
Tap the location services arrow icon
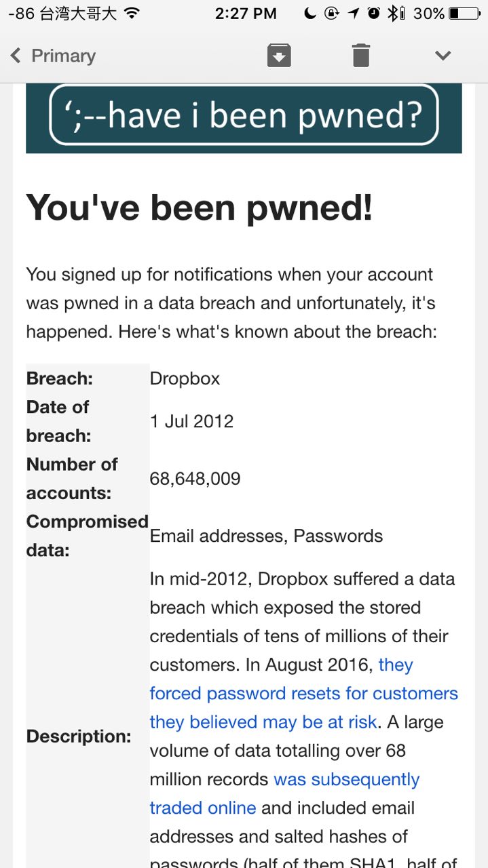coord(354,13)
